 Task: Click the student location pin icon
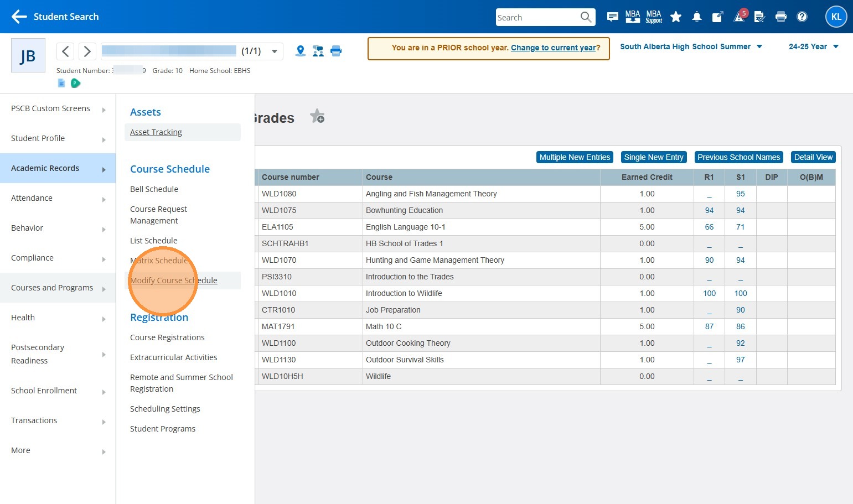point(301,51)
